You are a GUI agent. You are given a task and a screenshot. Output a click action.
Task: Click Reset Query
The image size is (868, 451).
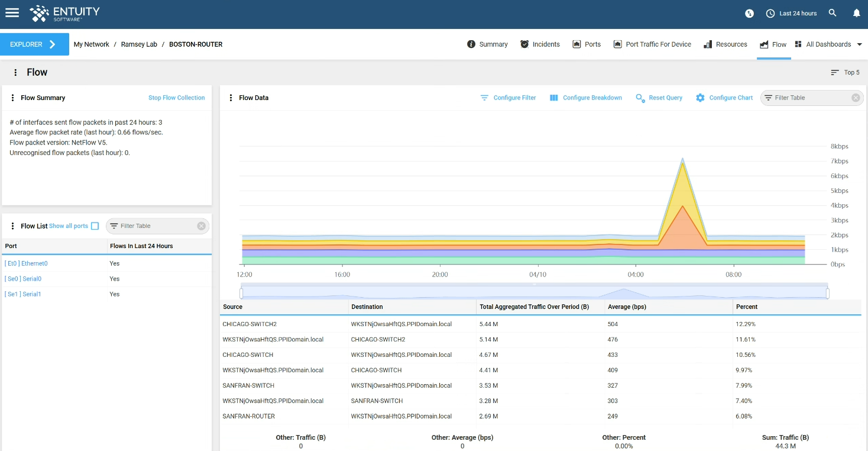click(659, 98)
